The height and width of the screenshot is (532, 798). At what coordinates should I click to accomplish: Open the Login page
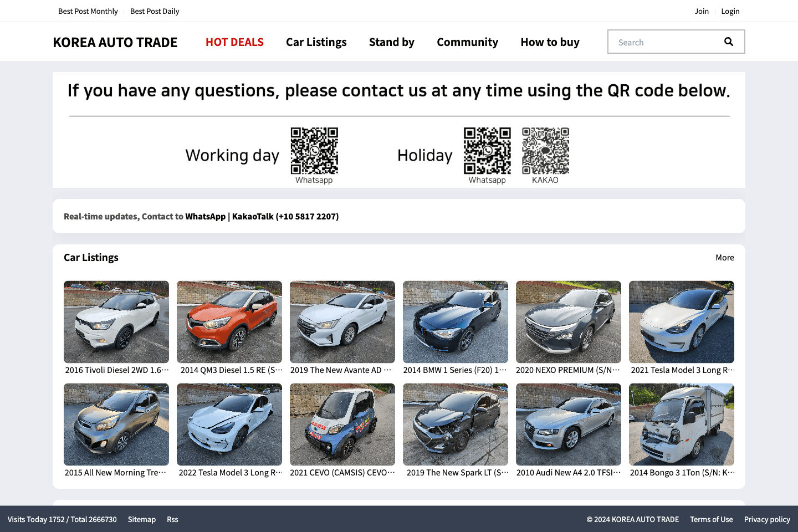[730, 11]
